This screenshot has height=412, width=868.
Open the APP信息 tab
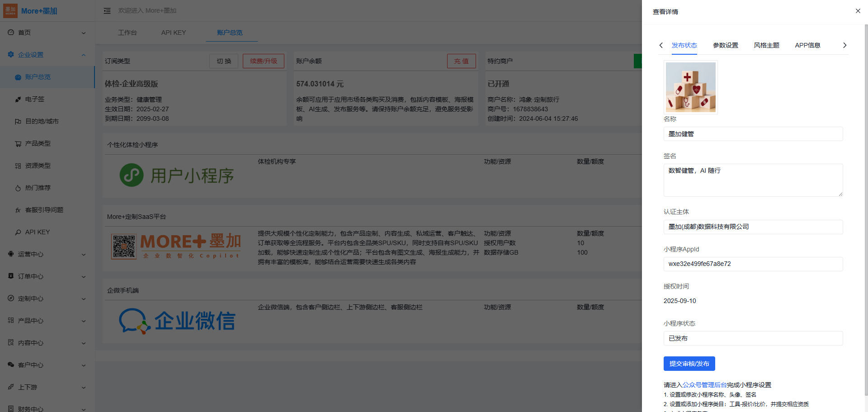pos(807,45)
